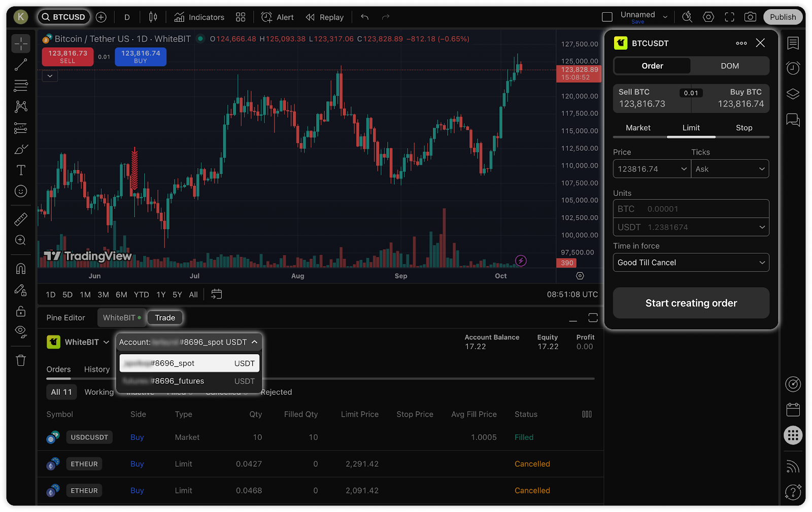Open the Alert creation dialog
This screenshot has width=812, height=512.
(277, 17)
